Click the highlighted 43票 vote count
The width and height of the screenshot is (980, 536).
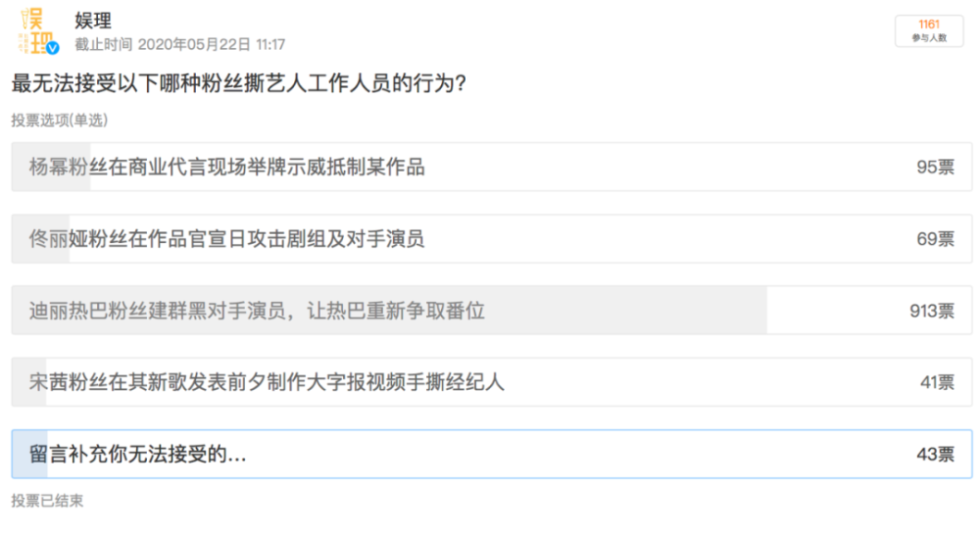click(x=935, y=454)
